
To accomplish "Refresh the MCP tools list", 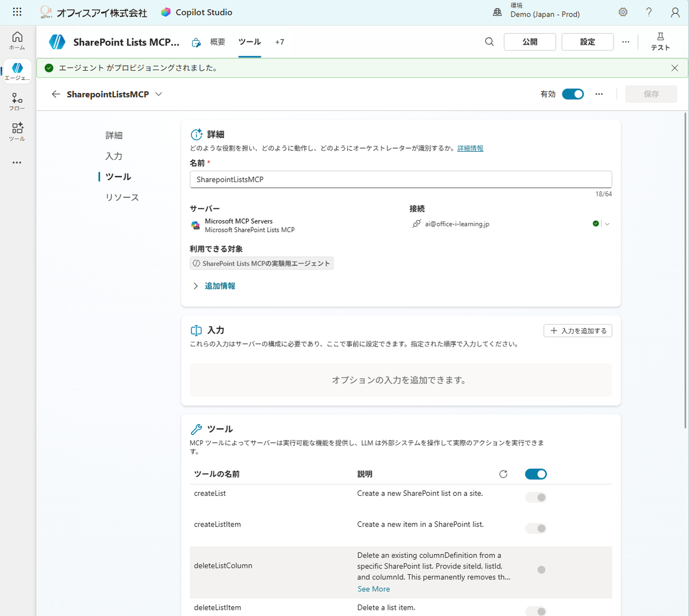I will click(x=503, y=474).
